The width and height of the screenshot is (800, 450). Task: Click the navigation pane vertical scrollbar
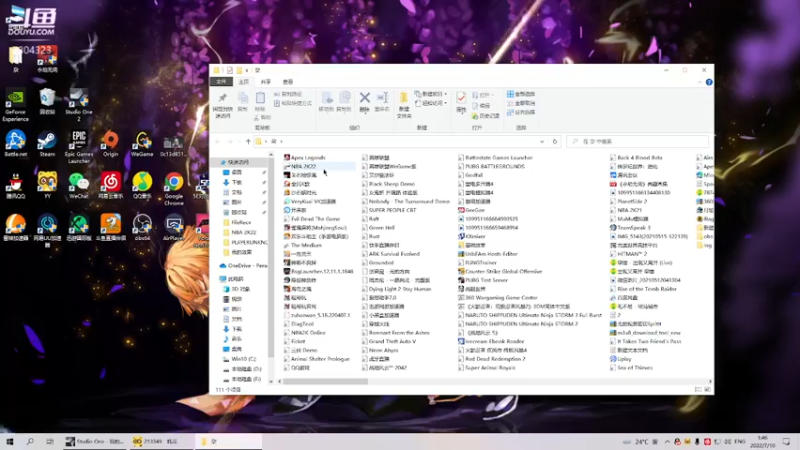271,255
